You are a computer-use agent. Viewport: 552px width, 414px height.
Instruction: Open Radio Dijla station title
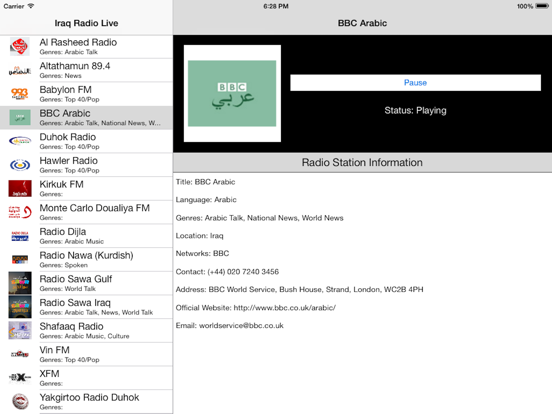(x=63, y=232)
